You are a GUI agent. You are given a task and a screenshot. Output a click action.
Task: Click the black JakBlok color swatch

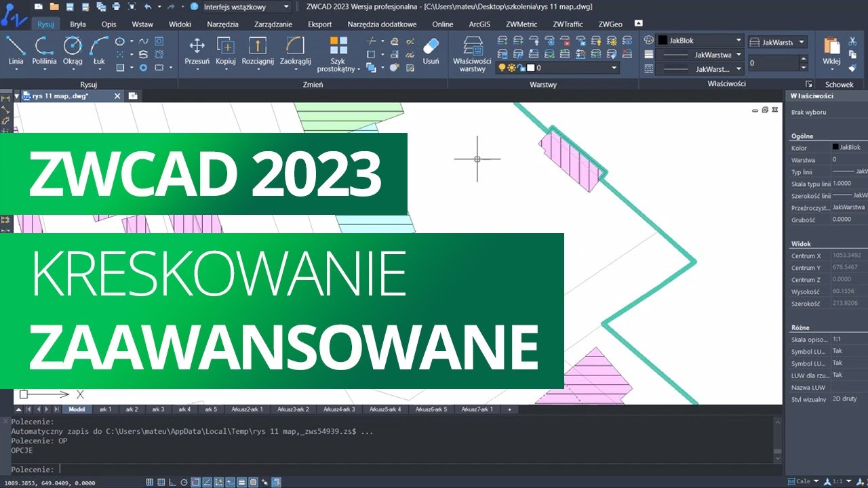[663, 41]
